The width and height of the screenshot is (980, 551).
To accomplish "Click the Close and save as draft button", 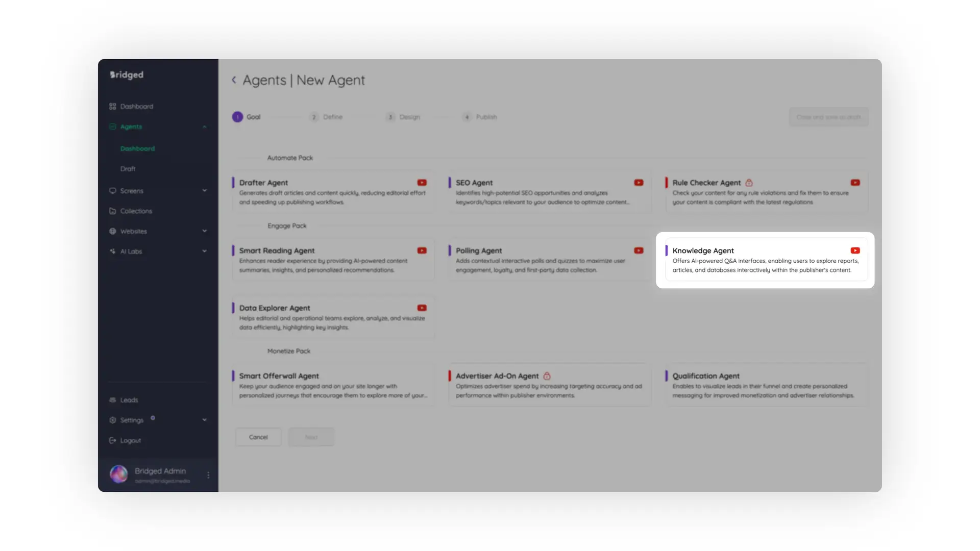I will (828, 117).
